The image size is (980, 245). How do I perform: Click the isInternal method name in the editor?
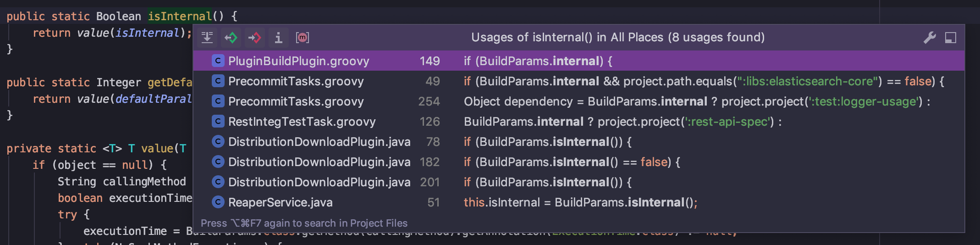[x=179, y=17]
